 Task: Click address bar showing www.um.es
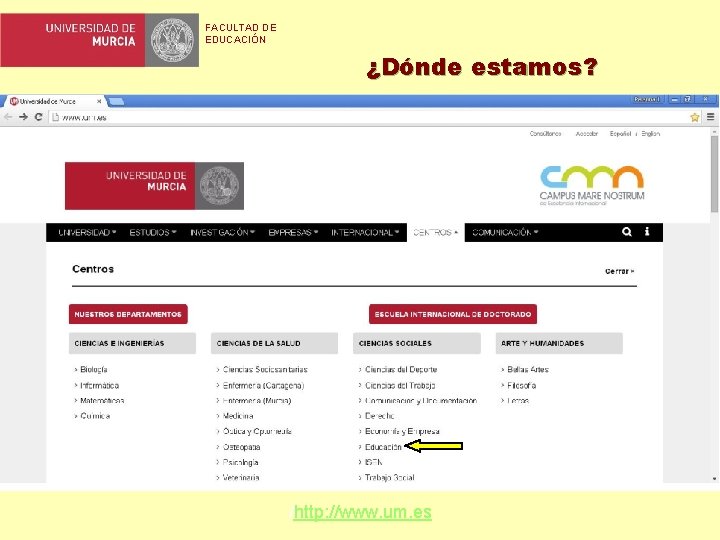coord(367,118)
